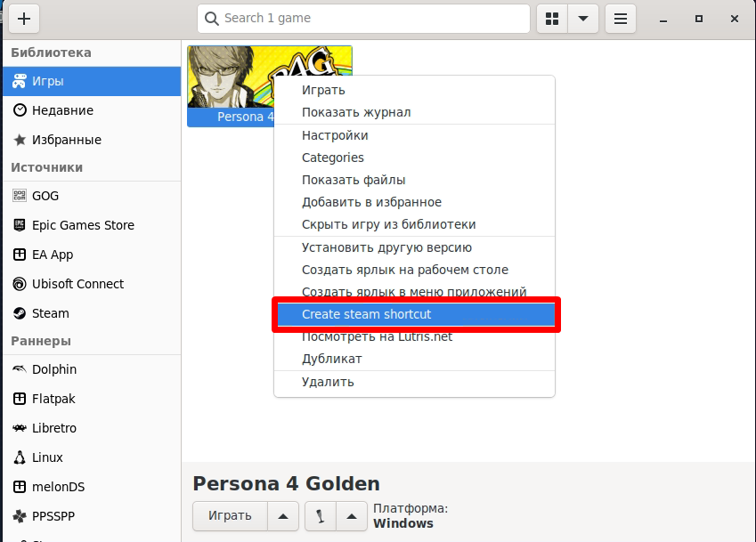The width and height of the screenshot is (756, 542).
Task: Click the Favorites star icon
Action: coord(20,140)
